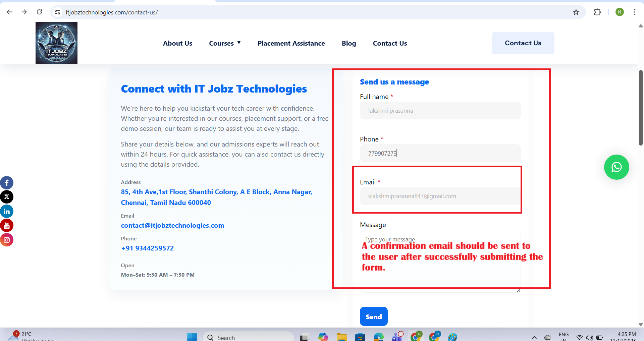Click the IT Jobz Technologies logo
The width and height of the screenshot is (644, 341).
click(x=56, y=43)
